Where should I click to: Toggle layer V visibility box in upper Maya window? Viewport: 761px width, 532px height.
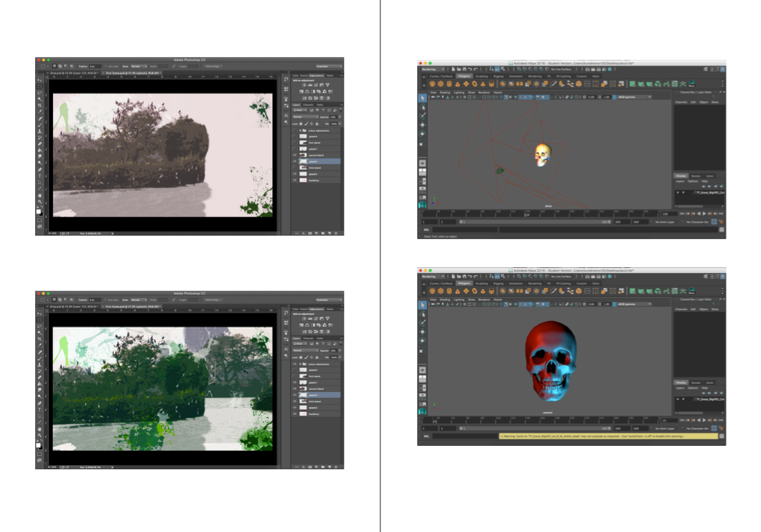[x=678, y=193]
